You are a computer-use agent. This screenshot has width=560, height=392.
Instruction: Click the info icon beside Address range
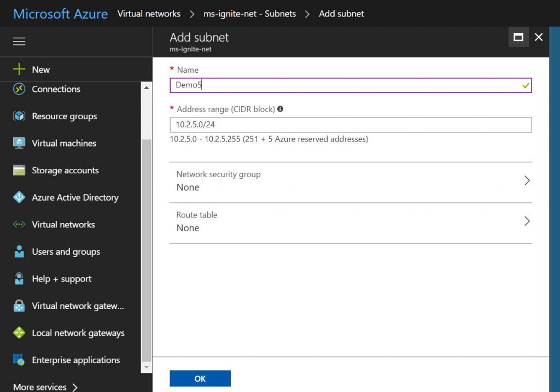click(x=280, y=109)
